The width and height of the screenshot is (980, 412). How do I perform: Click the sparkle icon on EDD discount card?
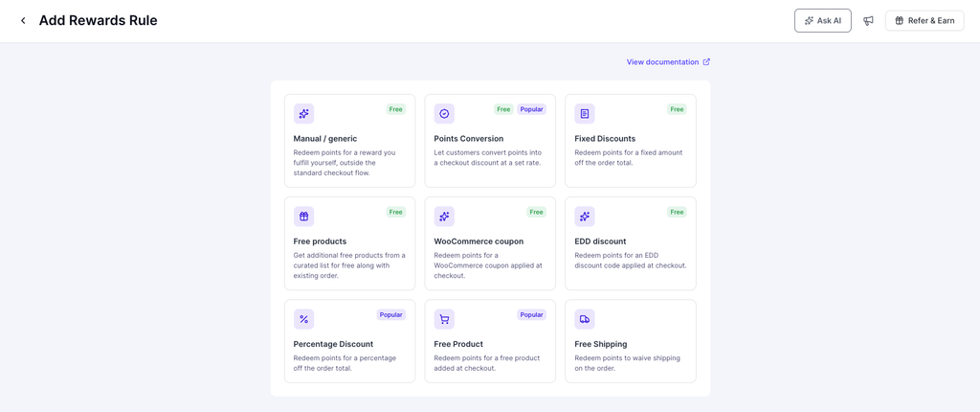click(585, 217)
